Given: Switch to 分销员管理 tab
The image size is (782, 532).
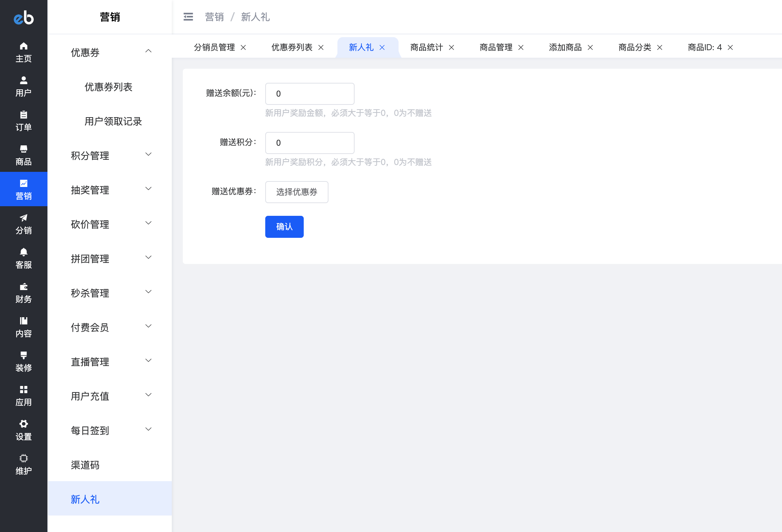Looking at the screenshot, I should (x=214, y=47).
